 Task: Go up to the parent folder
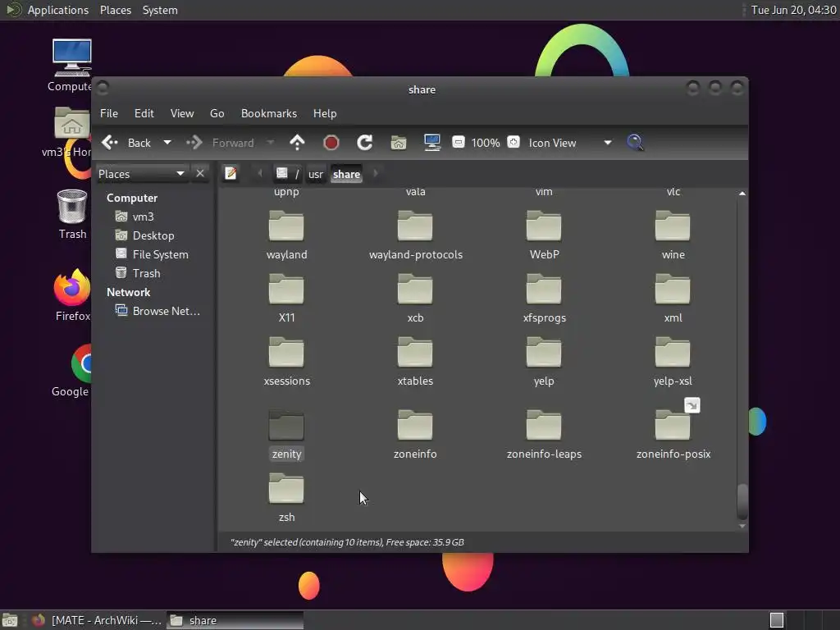pyautogui.click(x=297, y=143)
